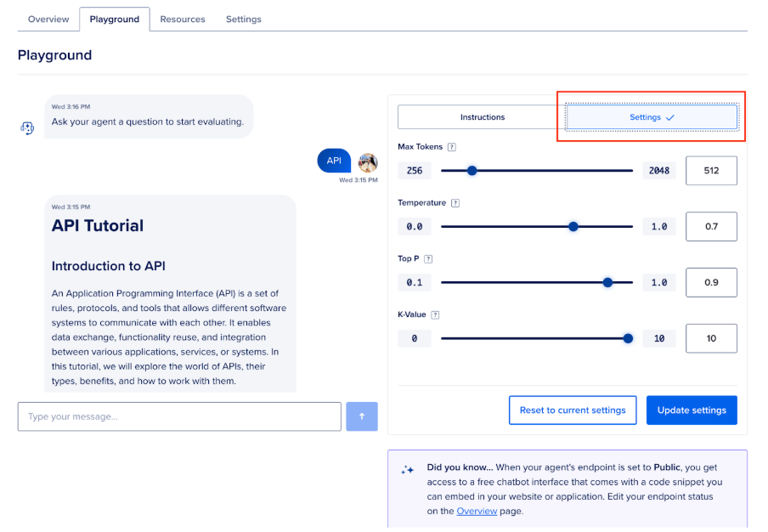This screenshot has width=768, height=532.
Task: Click the API Tutorial heading
Action: (98, 225)
